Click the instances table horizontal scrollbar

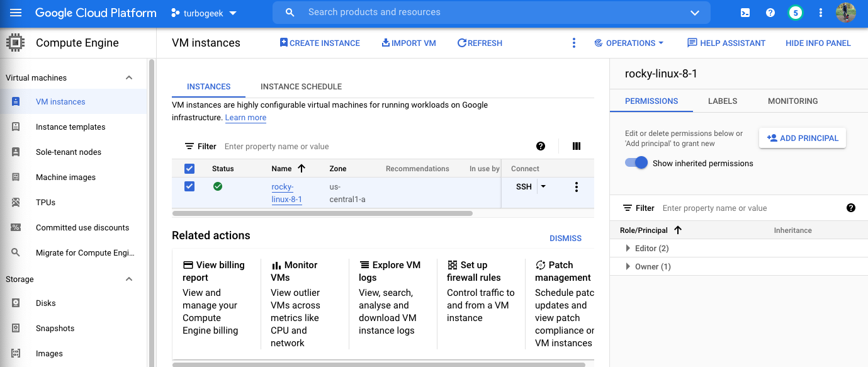pos(322,213)
